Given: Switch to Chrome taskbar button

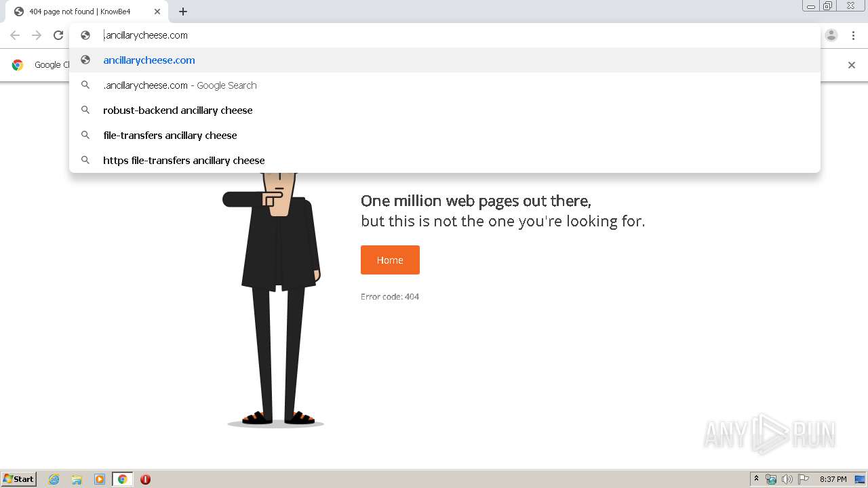Looking at the screenshot, I should click(x=122, y=479).
